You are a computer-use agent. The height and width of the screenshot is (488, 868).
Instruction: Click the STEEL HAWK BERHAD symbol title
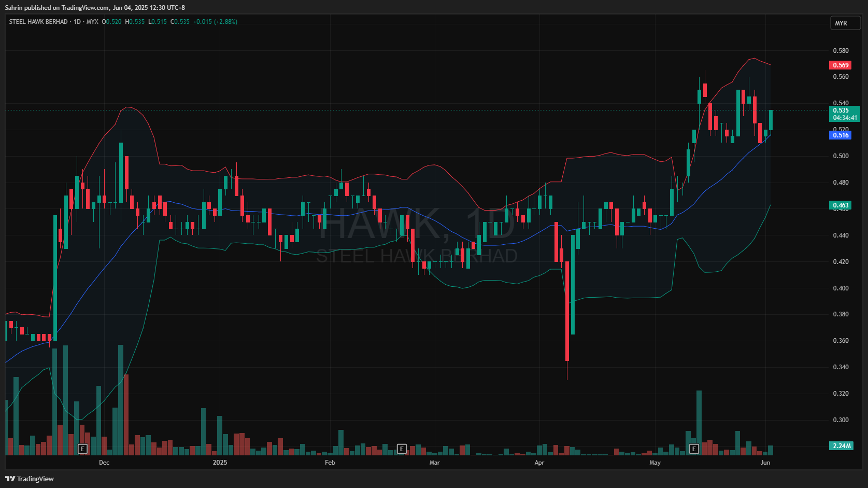point(38,22)
